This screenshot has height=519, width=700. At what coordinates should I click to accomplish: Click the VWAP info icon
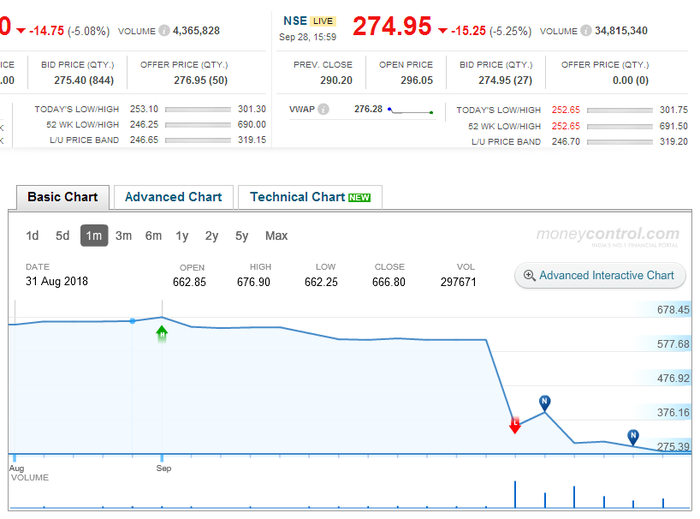pyautogui.click(x=323, y=109)
